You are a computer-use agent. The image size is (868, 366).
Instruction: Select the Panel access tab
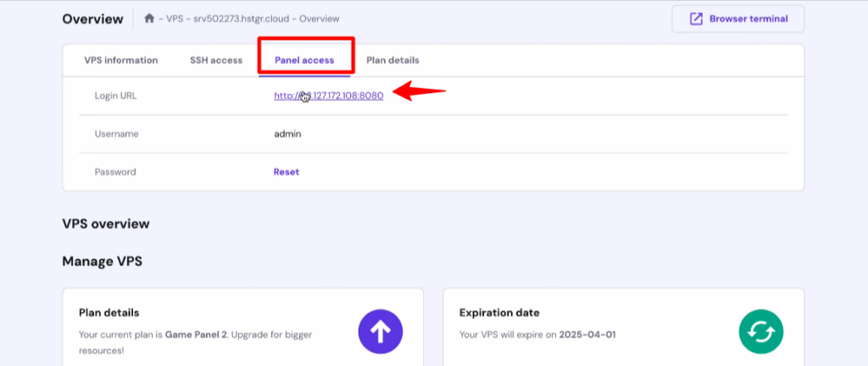pyautogui.click(x=304, y=60)
